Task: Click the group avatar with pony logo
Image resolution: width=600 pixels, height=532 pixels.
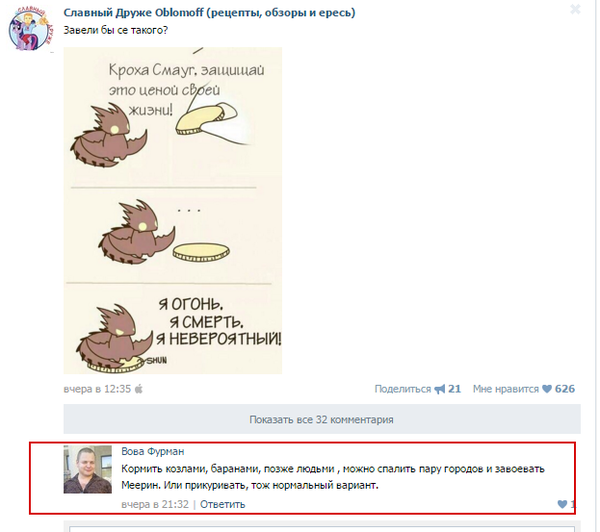Action: coord(31,30)
